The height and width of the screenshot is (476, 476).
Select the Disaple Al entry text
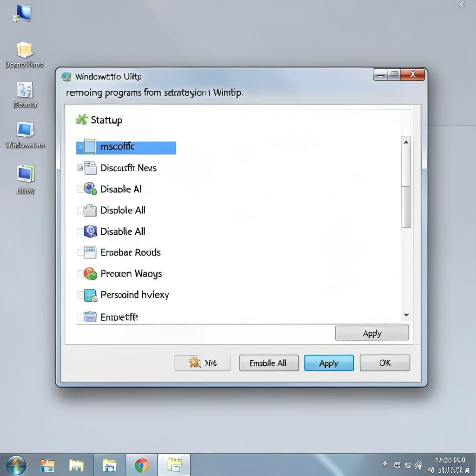click(121, 189)
